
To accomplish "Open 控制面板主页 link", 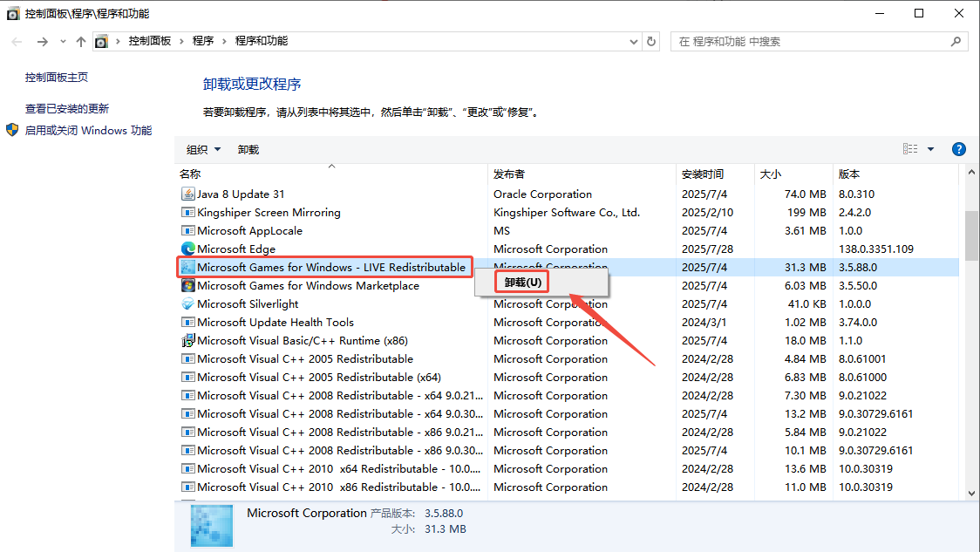I will tap(57, 78).
